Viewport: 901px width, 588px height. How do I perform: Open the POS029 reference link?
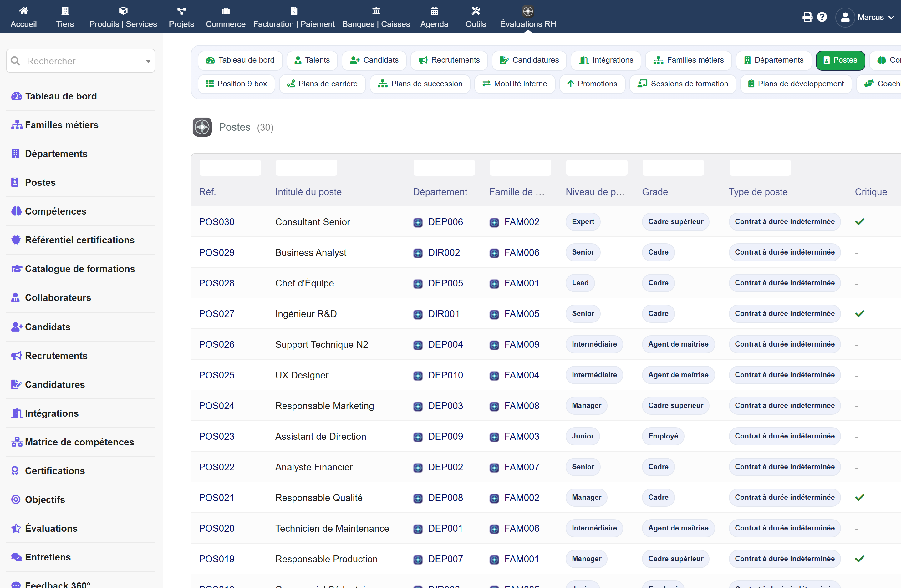click(216, 252)
